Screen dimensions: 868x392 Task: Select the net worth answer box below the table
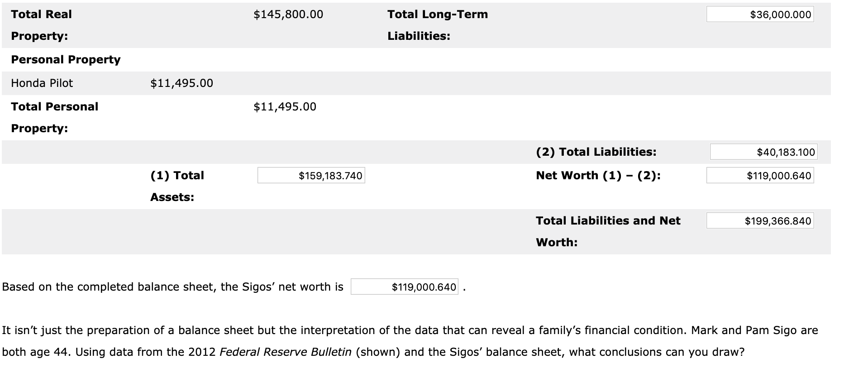[404, 286]
